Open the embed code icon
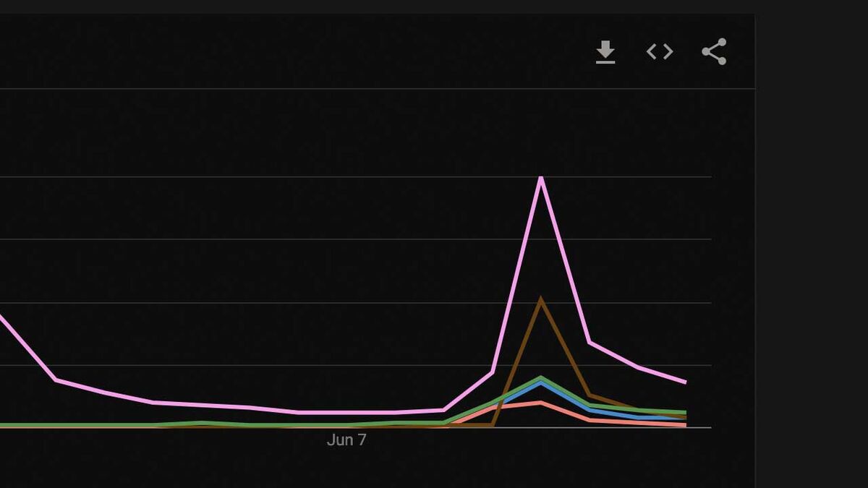The image size is (868, 488). point(660,52)
